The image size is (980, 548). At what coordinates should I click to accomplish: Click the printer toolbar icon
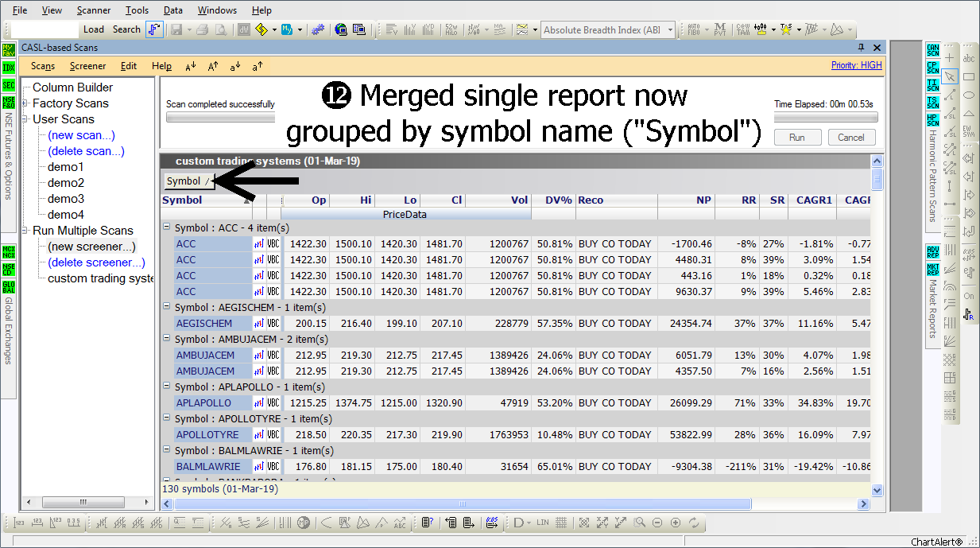pos(202,30)
